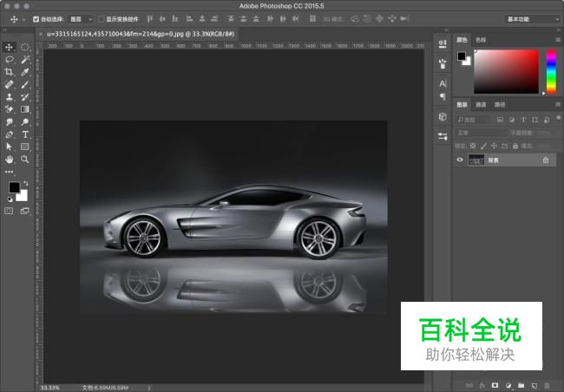Screen dimensions: 564x392
Task: Select the Horizontal Type tool
Action: 25,134
